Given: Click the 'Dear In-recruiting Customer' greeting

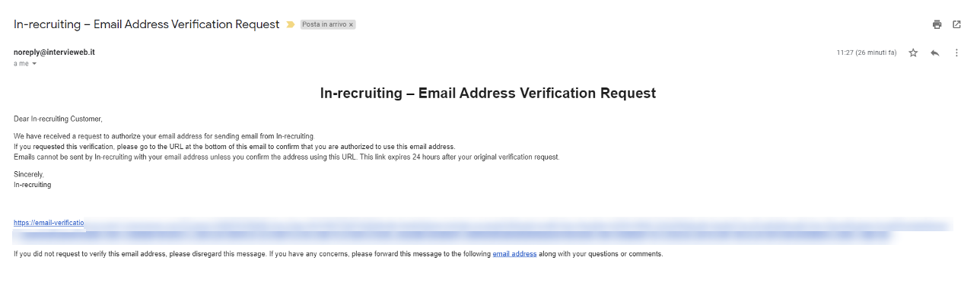Looking at the screenshot, I should pos(58,119).
